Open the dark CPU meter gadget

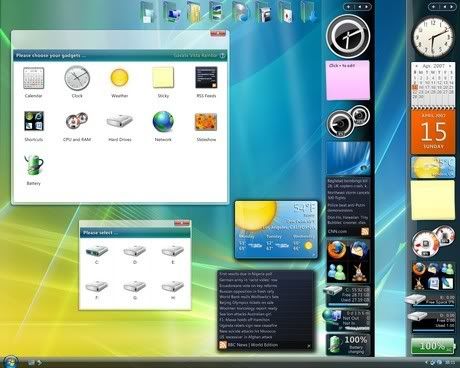[x=348, y=121]
